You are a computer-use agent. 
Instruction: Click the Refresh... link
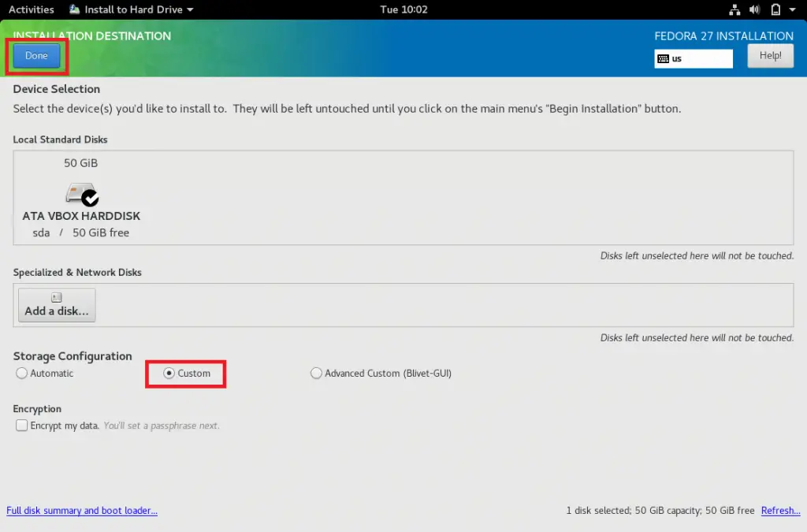click(x=780, y=511)
